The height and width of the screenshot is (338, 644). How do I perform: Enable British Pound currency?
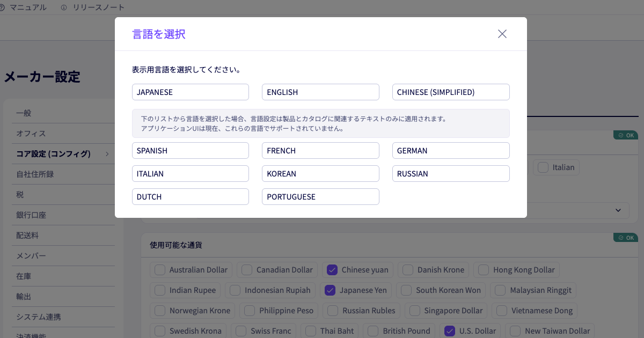[373, 331]
